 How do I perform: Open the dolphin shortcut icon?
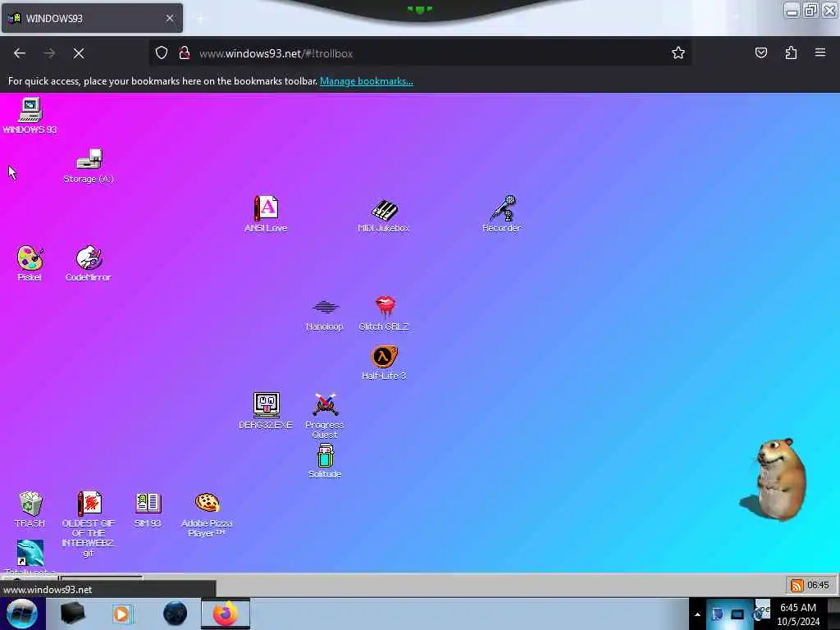coord(30,553)
